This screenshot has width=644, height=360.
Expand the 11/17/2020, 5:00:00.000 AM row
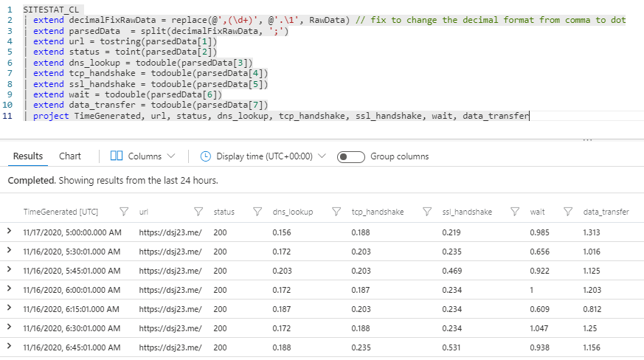pos(10,232)
